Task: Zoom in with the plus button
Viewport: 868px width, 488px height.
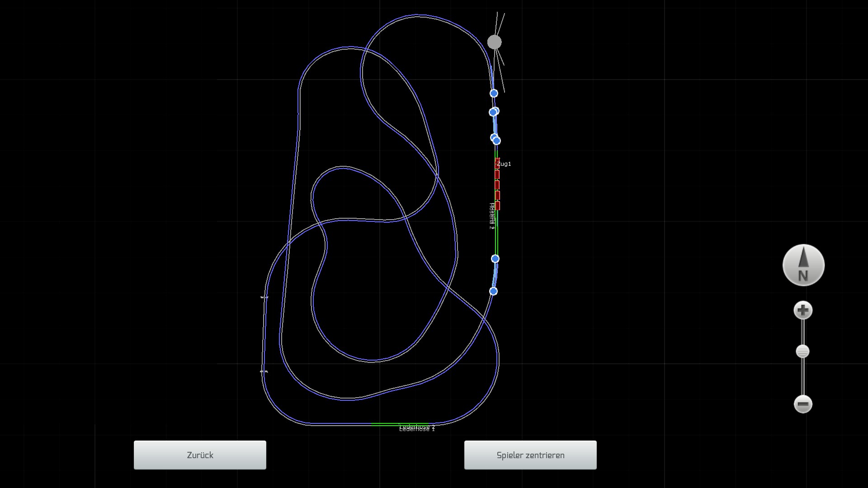Action: coord(803,310)
